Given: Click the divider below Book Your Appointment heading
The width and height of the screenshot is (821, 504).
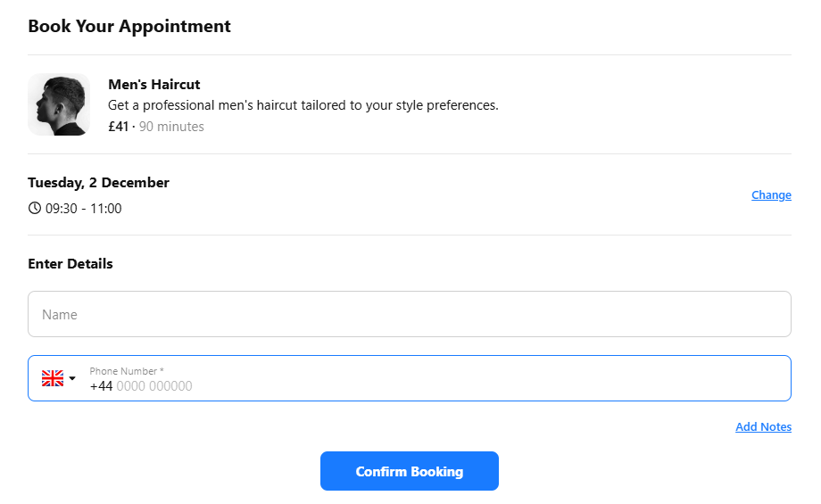Looking at the screenshot, I should pos(410,54).
